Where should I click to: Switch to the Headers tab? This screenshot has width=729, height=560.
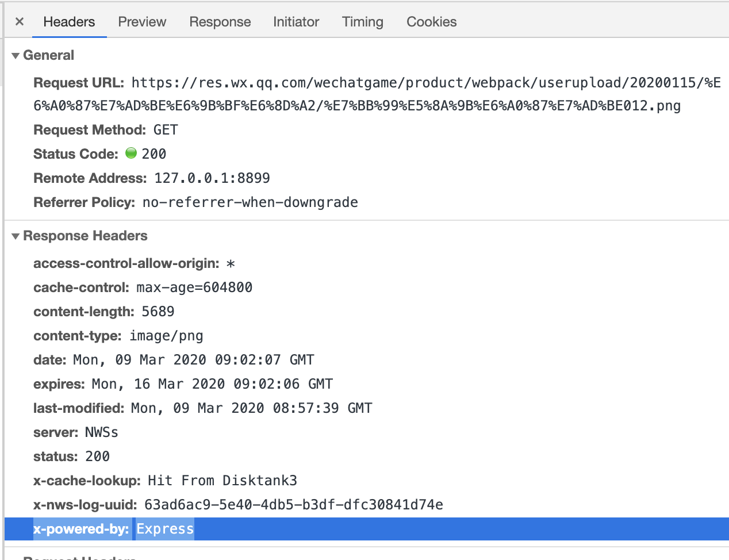click(x=69, y=22)
